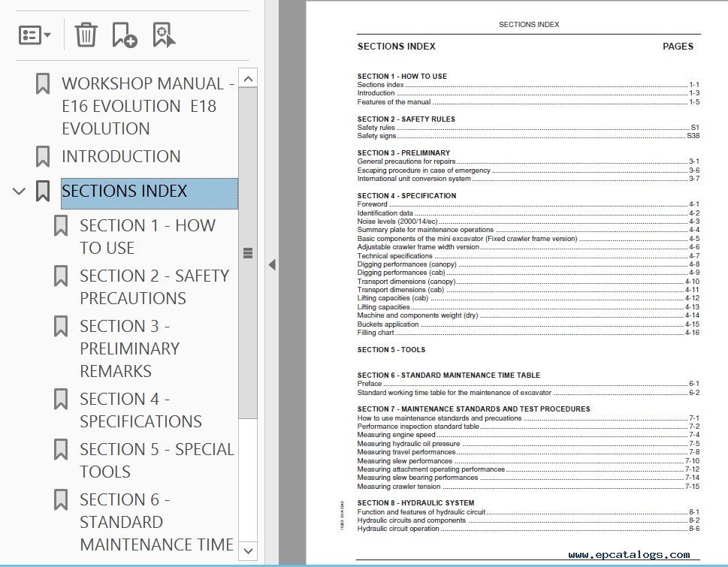
Task: Click 'Technical specifications' contents entry
Action: (528, 255)
